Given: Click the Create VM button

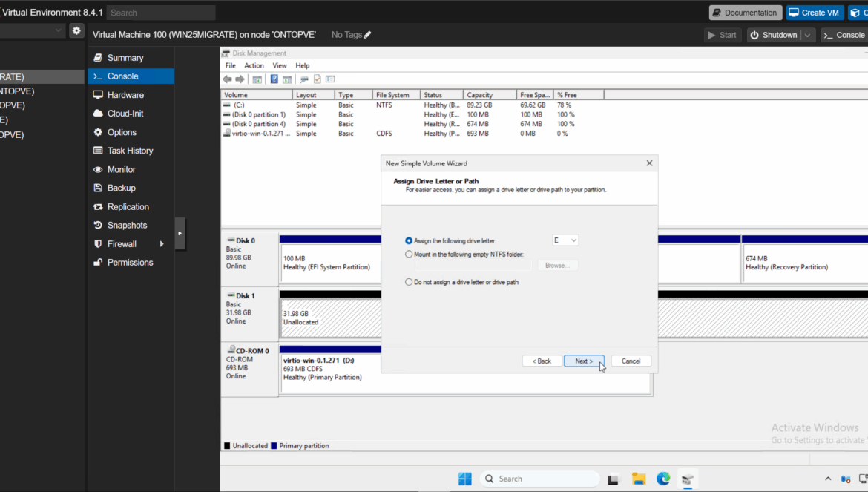Looking at the screenshot, I should point(815,13).
